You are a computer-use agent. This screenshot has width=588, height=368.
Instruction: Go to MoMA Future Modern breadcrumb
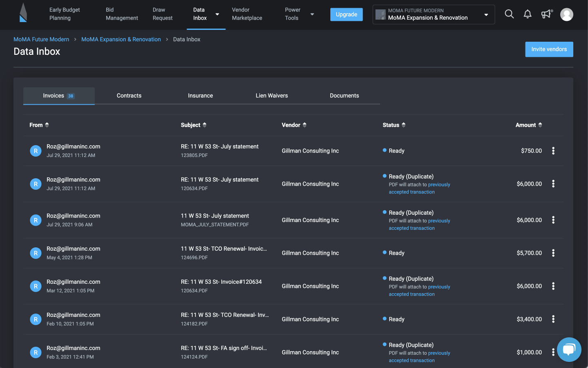pos(41,39)
